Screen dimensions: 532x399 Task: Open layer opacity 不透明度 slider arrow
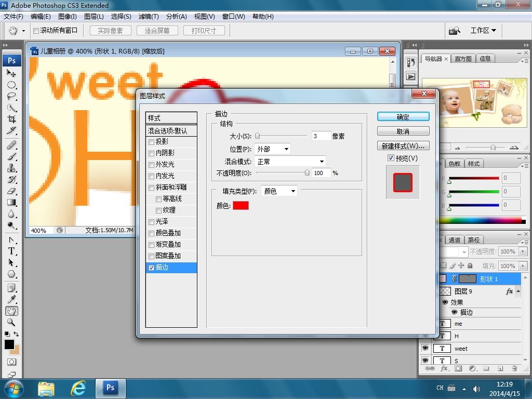523,251
